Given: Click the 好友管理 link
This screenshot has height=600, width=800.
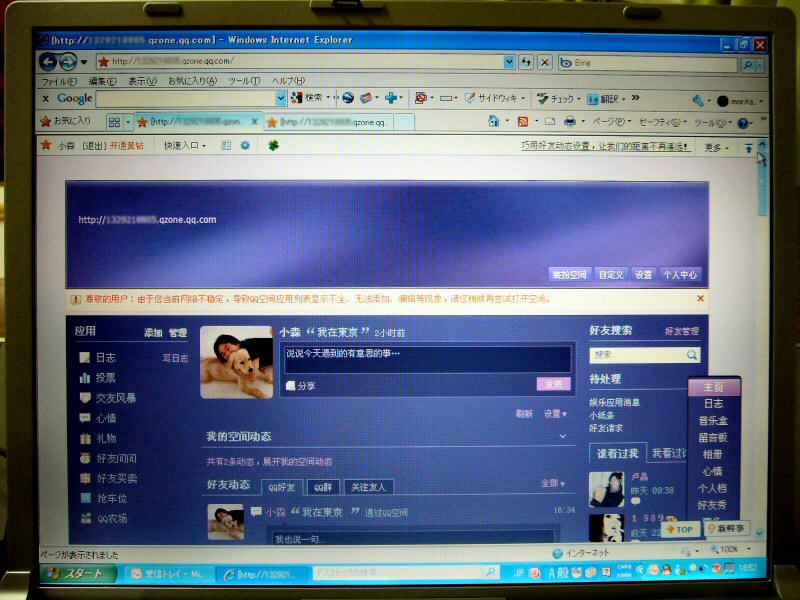Looking at the screenshot, I should 682,331.
